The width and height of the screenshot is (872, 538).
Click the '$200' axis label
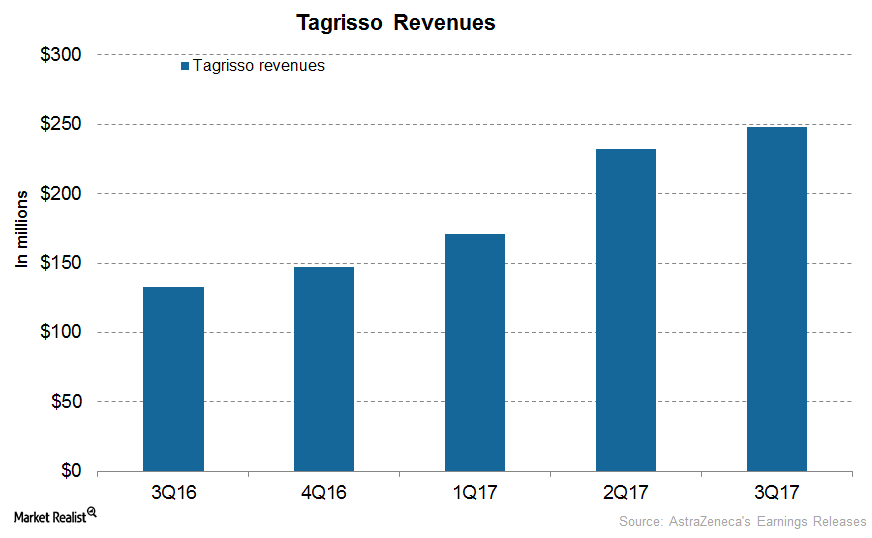click(x=61, y=194)
